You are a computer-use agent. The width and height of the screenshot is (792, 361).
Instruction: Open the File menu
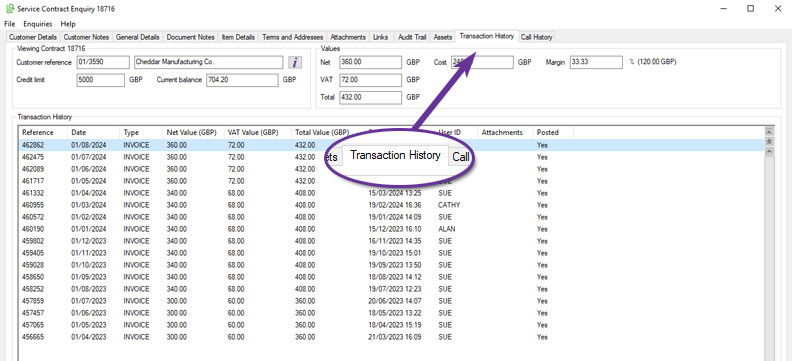[10, 24]
